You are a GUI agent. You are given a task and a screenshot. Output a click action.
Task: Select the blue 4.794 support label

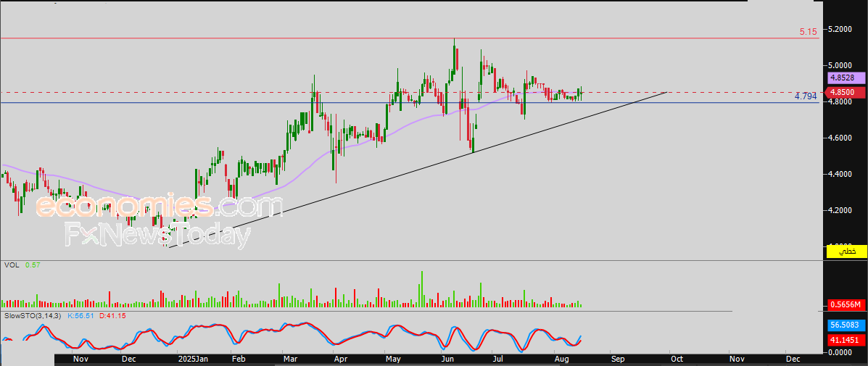click(805, 96)
